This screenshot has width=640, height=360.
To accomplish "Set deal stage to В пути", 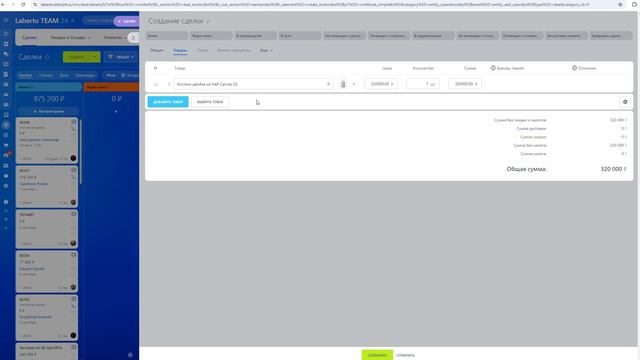I will (300, 36).
